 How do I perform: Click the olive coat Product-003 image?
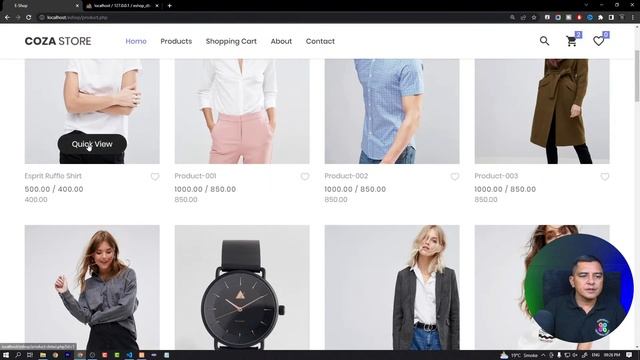[542, 111]
